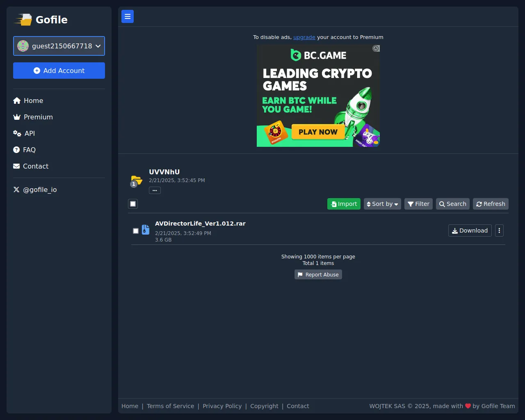Image resolution: width=525 pixels, height=420 pixels.
Task: Click the hamburger menu toggle button
Action: 128,16
